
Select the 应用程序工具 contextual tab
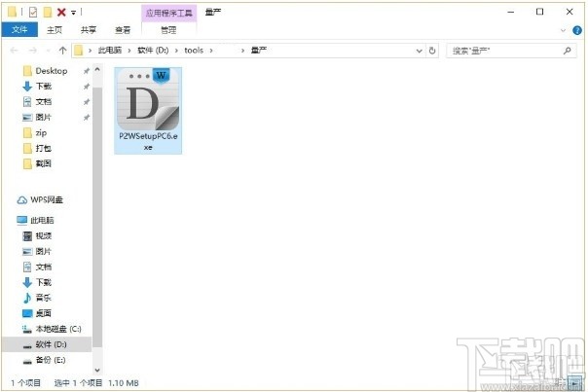tap(169, 13)
